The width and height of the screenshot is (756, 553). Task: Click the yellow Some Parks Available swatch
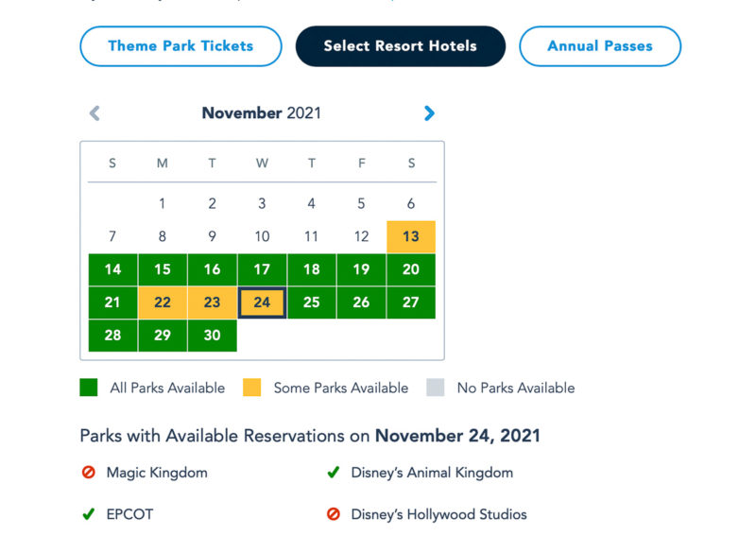251,388
